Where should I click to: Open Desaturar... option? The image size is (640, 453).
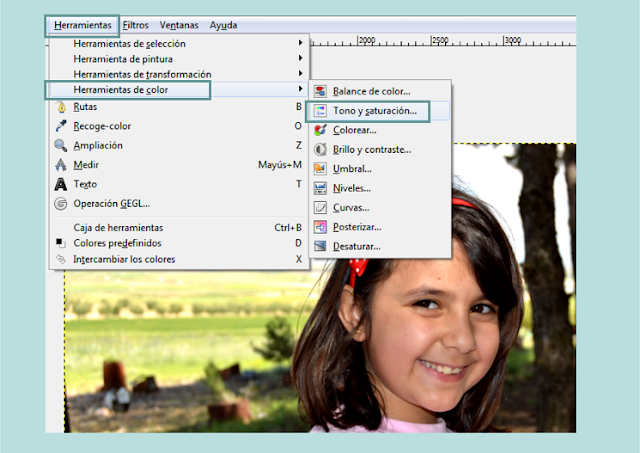(x=380, y=246)
